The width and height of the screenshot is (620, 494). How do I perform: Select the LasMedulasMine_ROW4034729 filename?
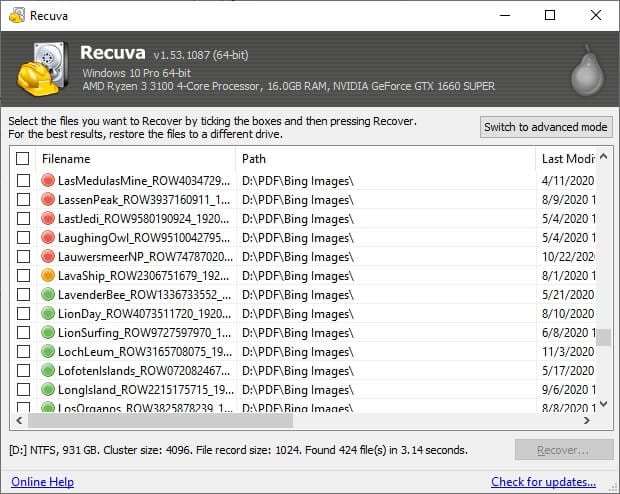click(144, 181)
